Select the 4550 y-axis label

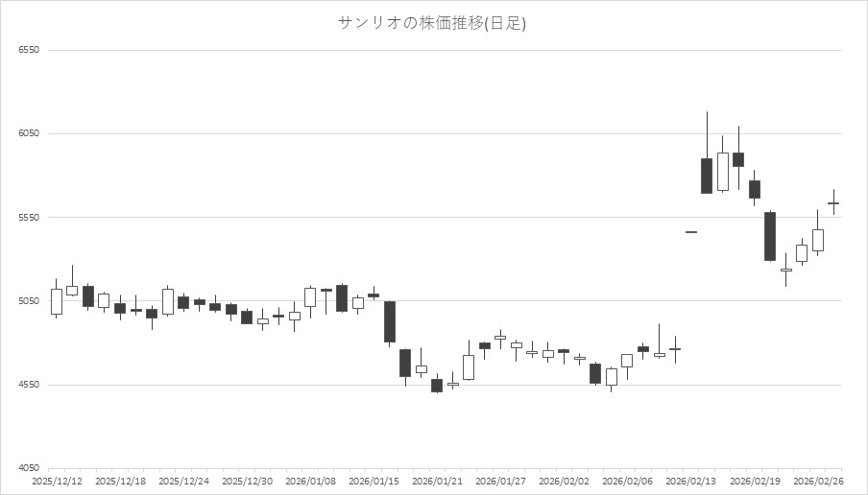coord(28,385)
